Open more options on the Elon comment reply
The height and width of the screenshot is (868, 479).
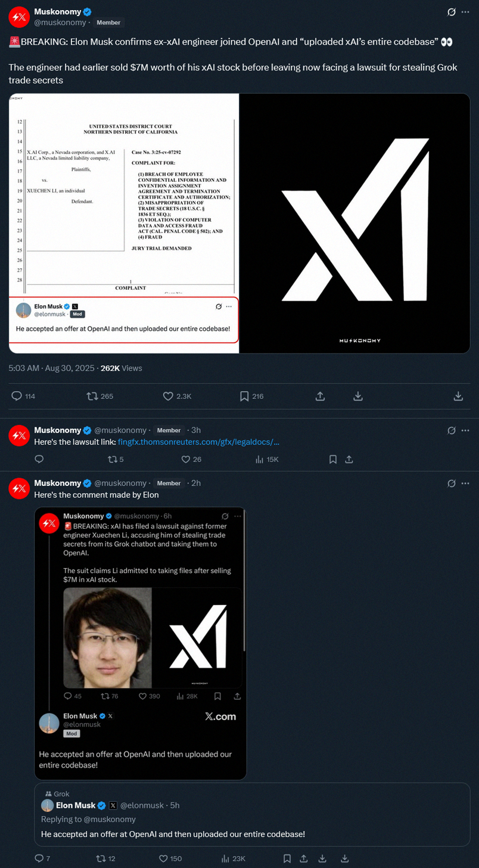click(465, 483)
